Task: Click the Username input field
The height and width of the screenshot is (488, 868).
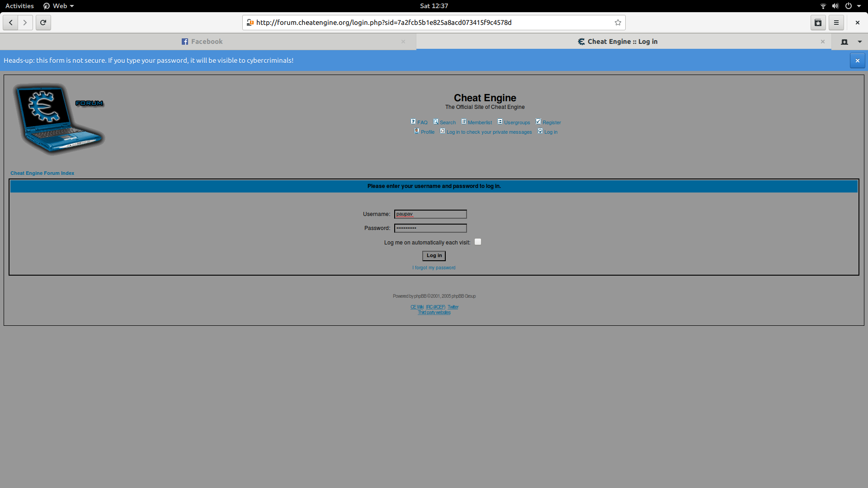Action: tap(430, 214)
